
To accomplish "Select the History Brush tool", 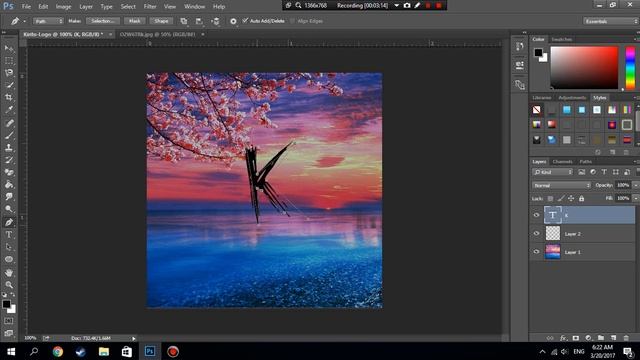I will (9, 160).
